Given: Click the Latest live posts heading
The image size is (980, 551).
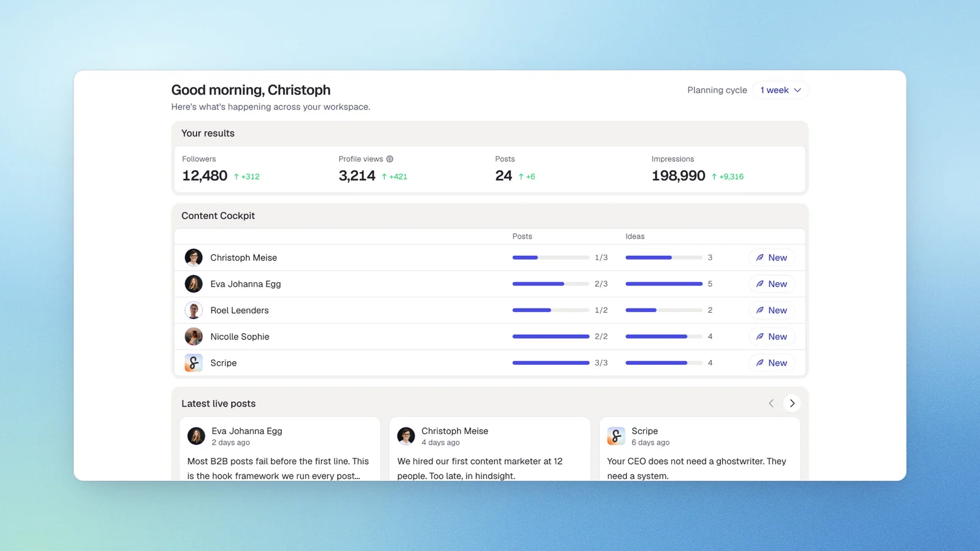Looking at the screenshot, I should click(x=219, y=403).
